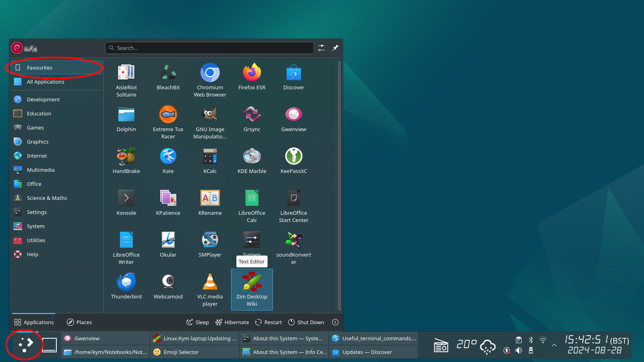Open KeePassXC password manager
The height and width of the screenshot is (362, 644).
coord(293,160)
